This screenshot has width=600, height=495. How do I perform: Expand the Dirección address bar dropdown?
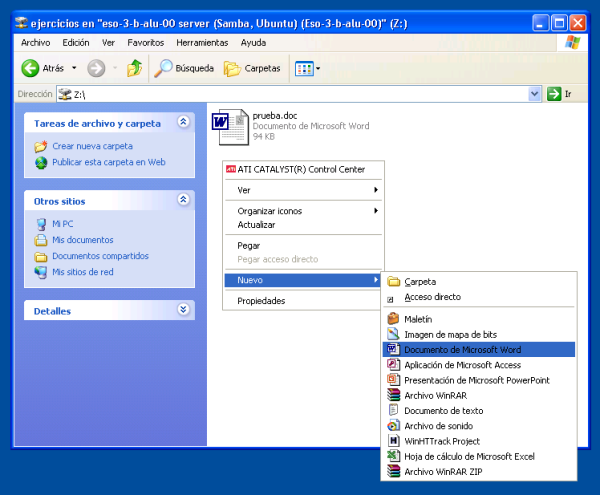coord(534,94)
